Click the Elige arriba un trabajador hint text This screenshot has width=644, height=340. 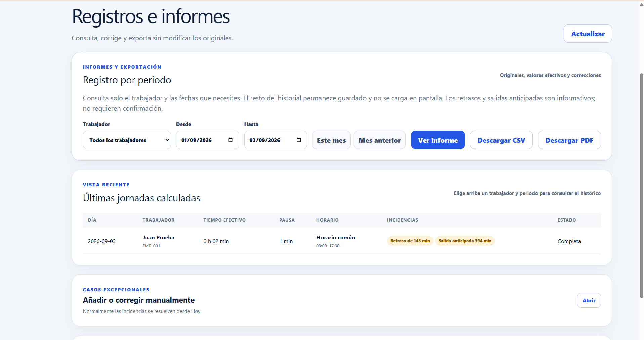(527, 193)
